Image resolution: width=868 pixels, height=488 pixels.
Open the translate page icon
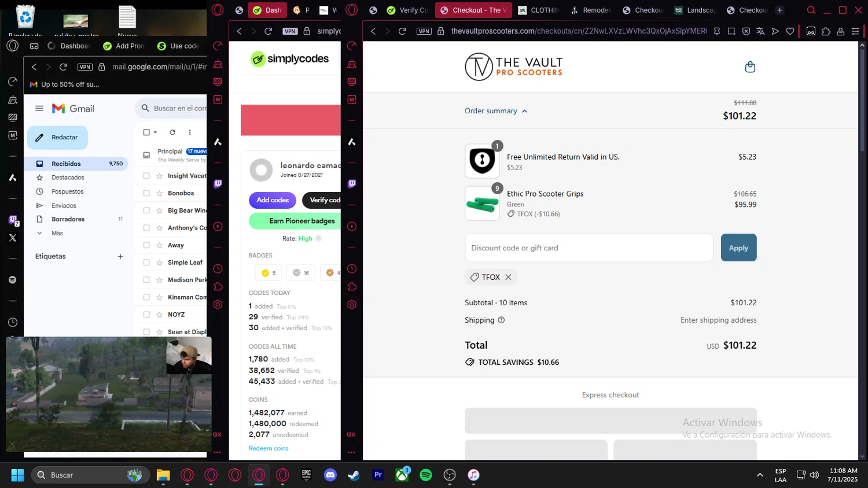click(x=760, y=31)
